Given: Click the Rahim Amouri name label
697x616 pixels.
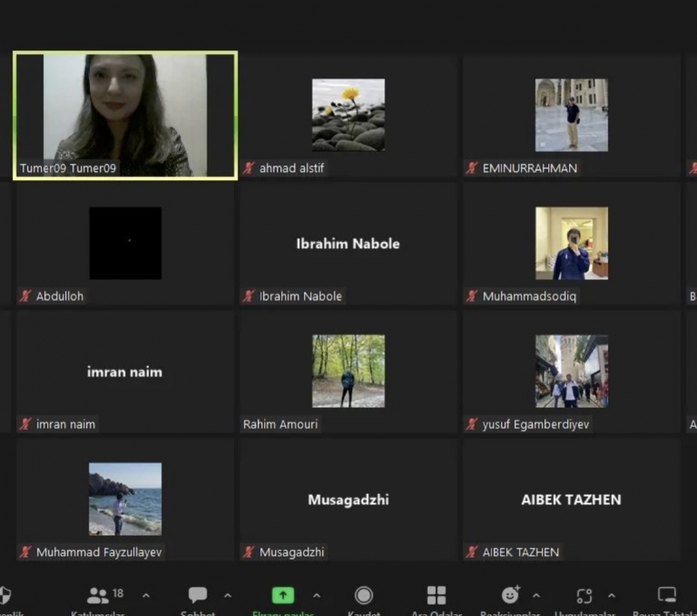Looking at the screenshot, I should click(x=281, y=424).
